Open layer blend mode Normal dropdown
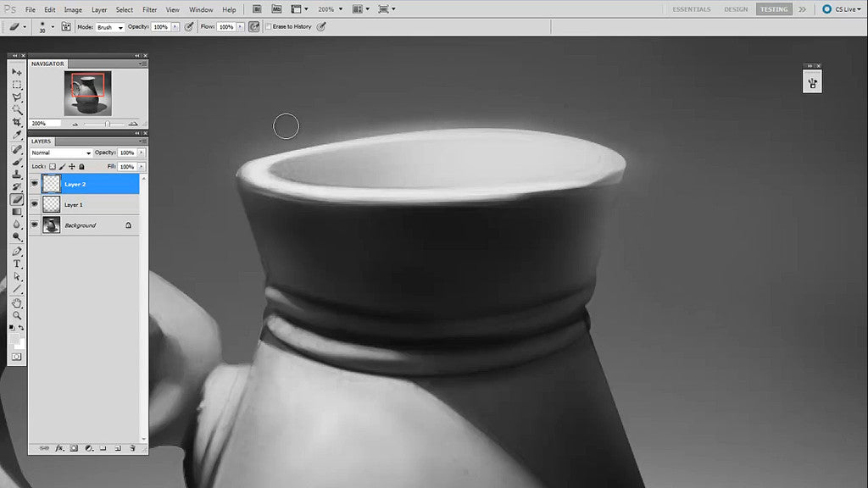The image size is (868, 488). point(61,152)
